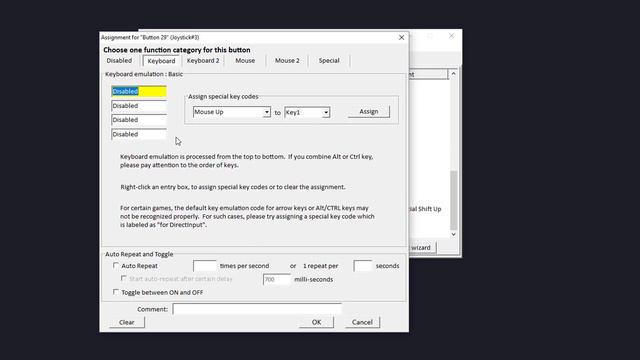Click the Comment text field
This screenshot has width=640, height=360.
click(257, 309)
